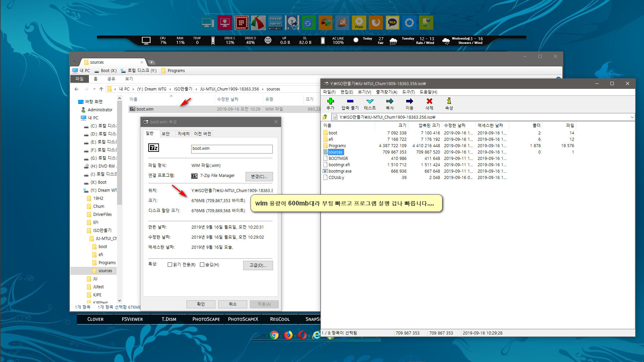Viewport: 644px width, 362px height.
Task: Click the 취소 button in properties dialog
Action: click(232, 304)
